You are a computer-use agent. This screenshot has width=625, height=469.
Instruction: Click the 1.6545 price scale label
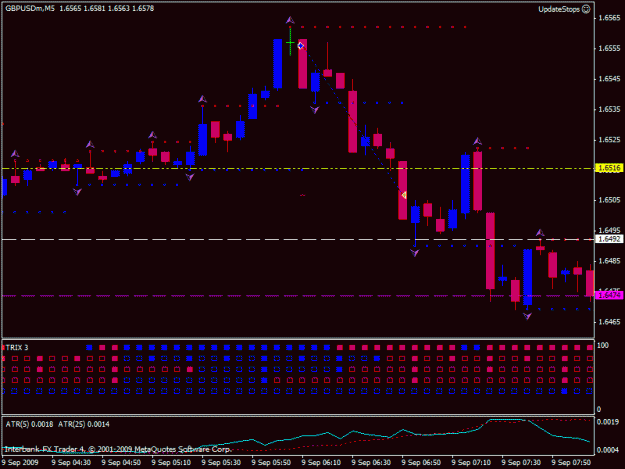coord(610,78)
